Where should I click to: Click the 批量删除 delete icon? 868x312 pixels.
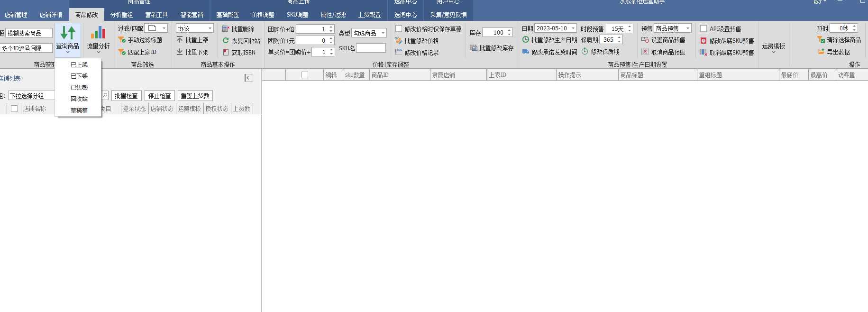[226, 29]
